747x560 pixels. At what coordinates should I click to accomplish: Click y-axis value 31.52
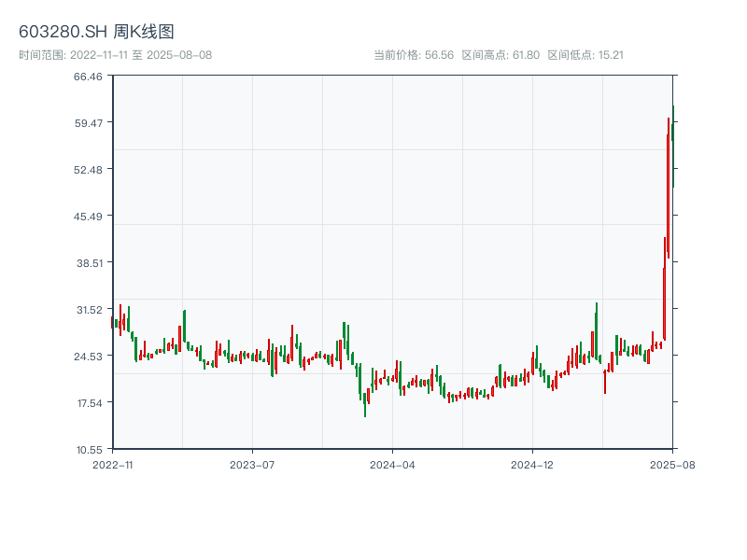pyautogui.click(x=89, y=310)
